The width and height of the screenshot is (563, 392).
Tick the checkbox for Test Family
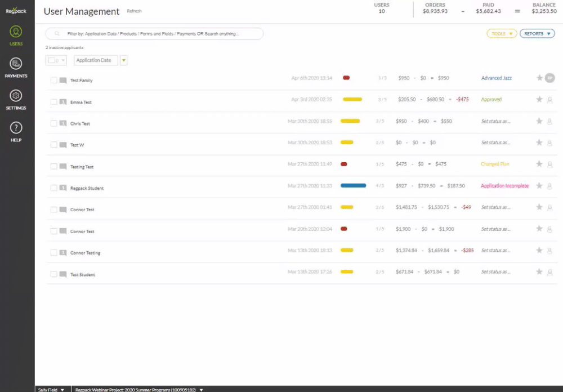click(x=54, y=81)
